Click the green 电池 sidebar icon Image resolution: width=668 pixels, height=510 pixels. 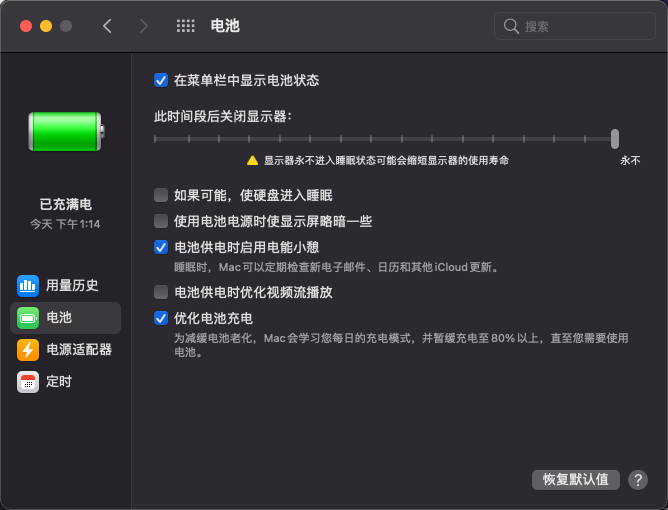pyautogui.click(x=28, y=318)
